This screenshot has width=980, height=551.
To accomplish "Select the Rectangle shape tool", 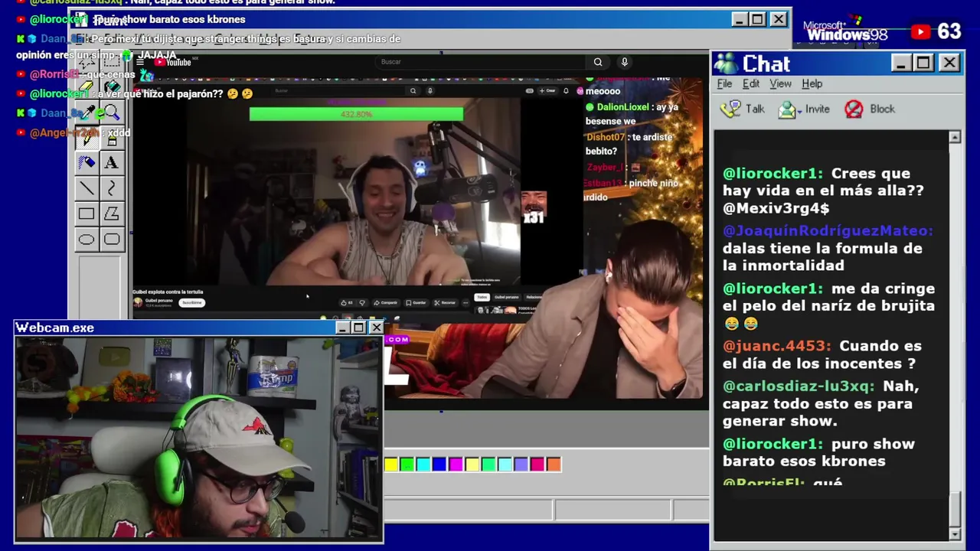I will [87, 214].
